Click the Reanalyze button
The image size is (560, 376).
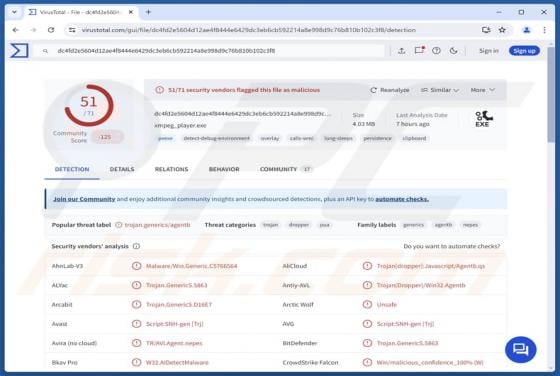point(390,90)
